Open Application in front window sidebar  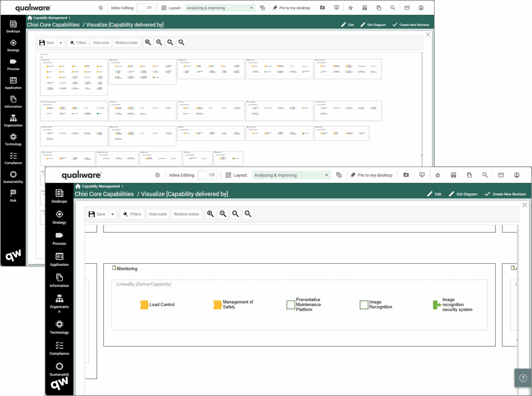click(x=59, y=260)
